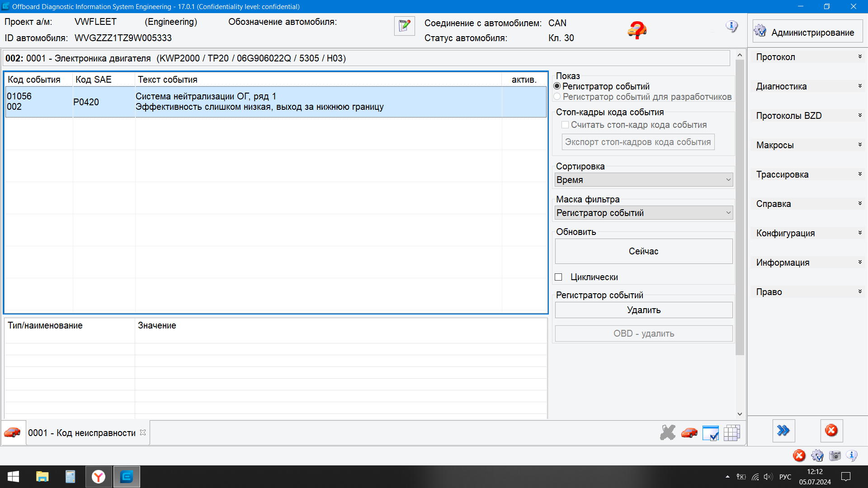
Task: Click the red car question mark icon
Action: (637, 30)
